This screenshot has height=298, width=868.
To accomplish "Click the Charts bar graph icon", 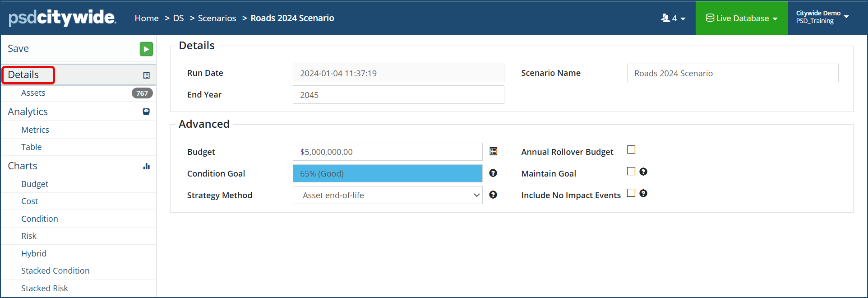I will [146, 166].
